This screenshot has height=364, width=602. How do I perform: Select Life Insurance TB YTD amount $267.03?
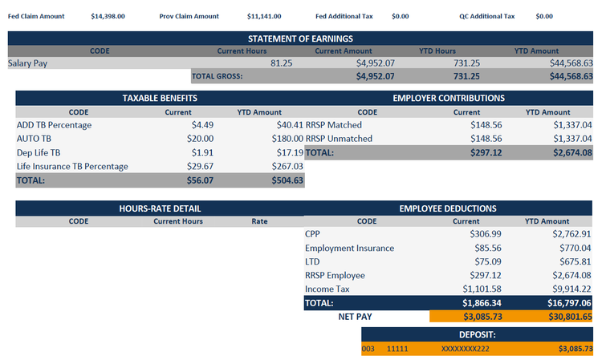[287, 167]
